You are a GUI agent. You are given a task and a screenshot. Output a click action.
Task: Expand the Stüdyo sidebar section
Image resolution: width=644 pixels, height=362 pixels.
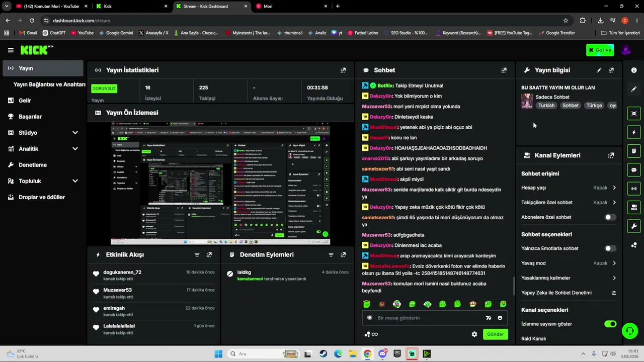(x=43, y=133)
